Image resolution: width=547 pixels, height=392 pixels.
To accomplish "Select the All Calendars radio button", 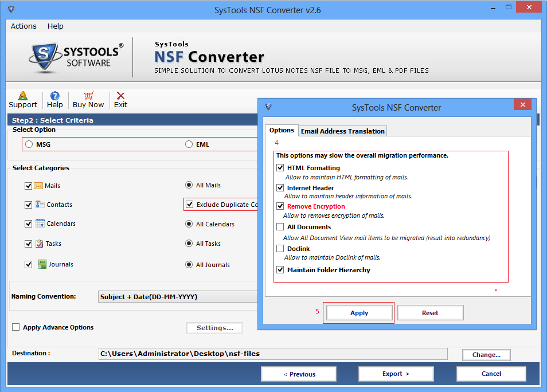I will tap(189, 224).
